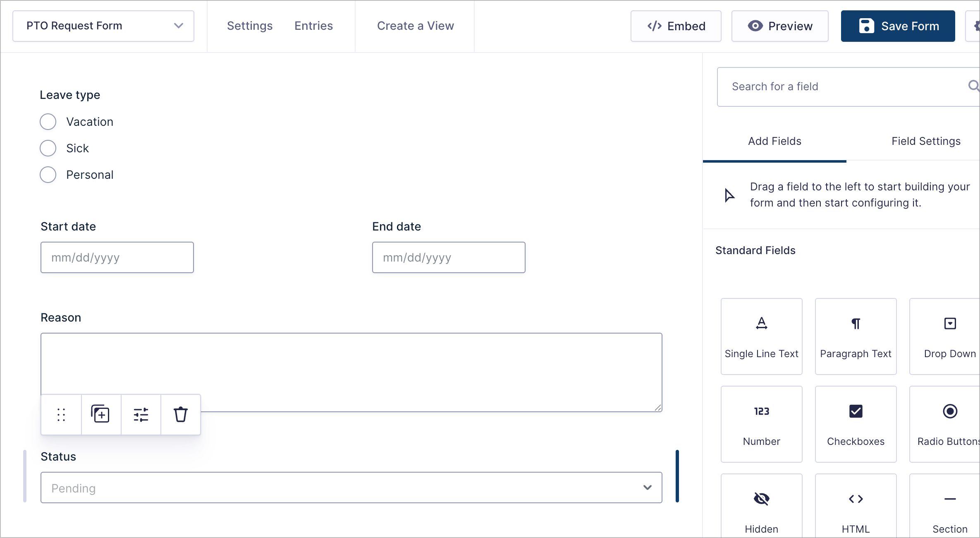Add a Number field
This screenshot has width=980, height=538.
(x=761, y=424)
